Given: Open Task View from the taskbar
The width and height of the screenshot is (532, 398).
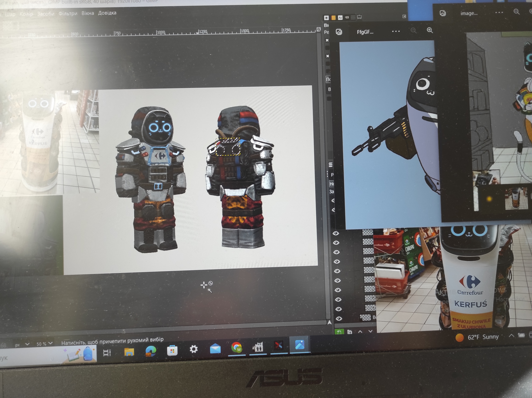Looking at the screenshot, I should click(x=107, y=353).
